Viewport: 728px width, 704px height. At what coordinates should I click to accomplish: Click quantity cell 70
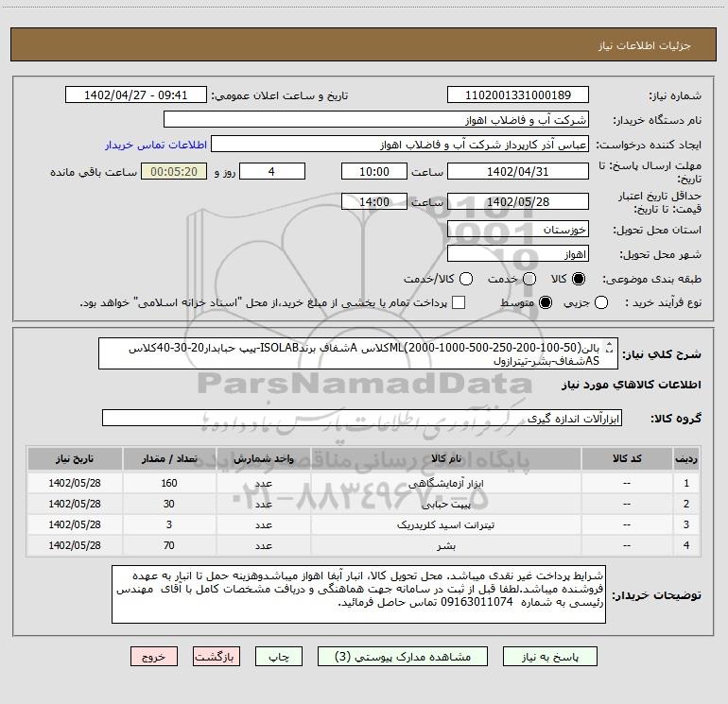[169, 545]
